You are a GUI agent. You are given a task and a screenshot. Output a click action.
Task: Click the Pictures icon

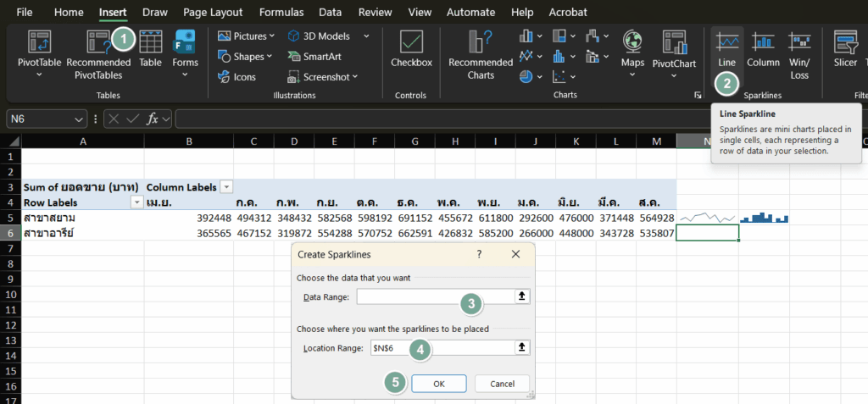pyautogui.click(x=224, y=36)
